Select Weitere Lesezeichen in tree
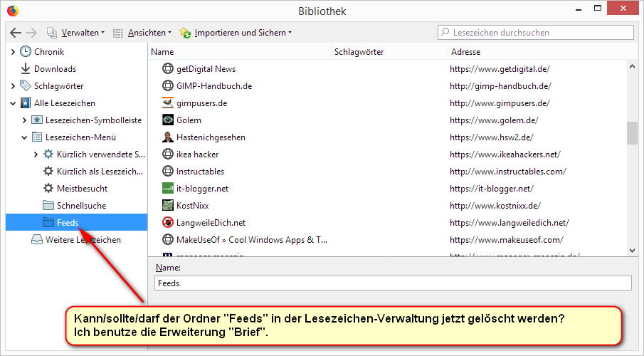Image resolution: width=644 pixels, height=356 pixels. pos(83,240)
